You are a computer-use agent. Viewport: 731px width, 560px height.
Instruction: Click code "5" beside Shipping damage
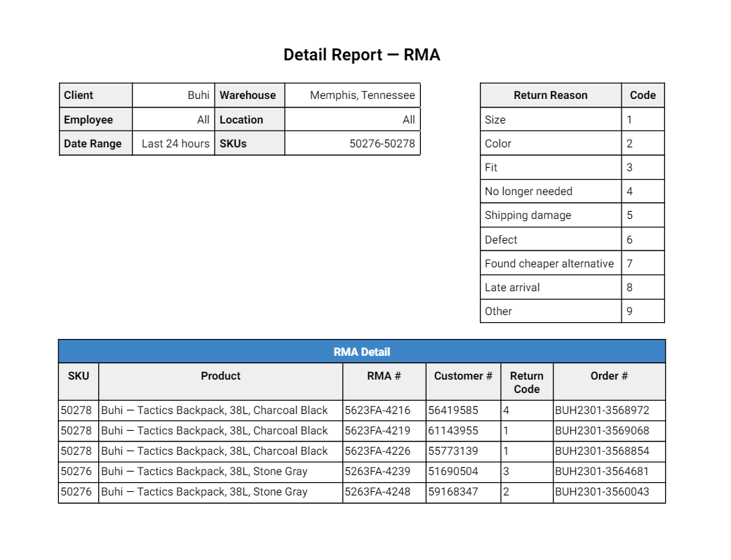(629, 215)
